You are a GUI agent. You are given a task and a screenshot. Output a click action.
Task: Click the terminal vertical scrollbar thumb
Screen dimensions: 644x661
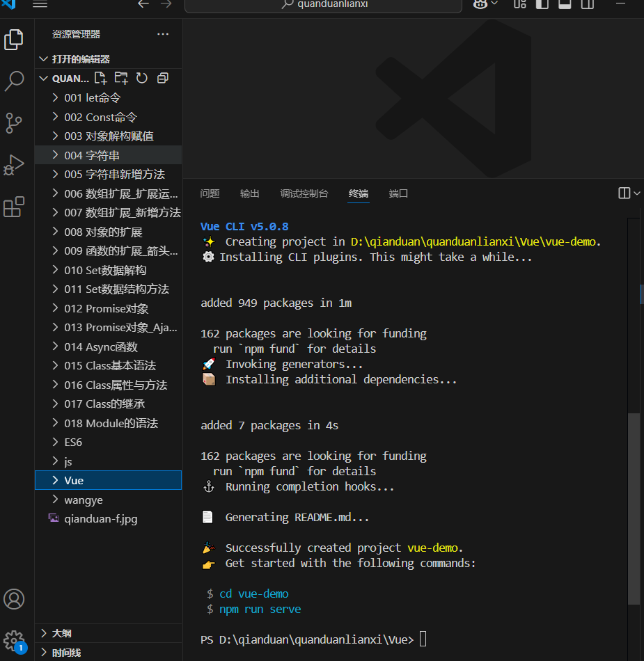tap(634, 509)
